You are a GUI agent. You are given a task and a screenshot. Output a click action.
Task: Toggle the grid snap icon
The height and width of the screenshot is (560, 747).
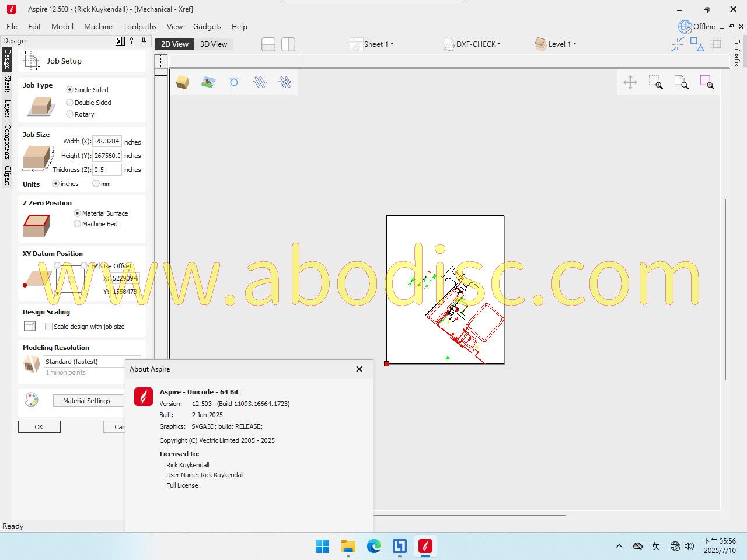[717, 44]
